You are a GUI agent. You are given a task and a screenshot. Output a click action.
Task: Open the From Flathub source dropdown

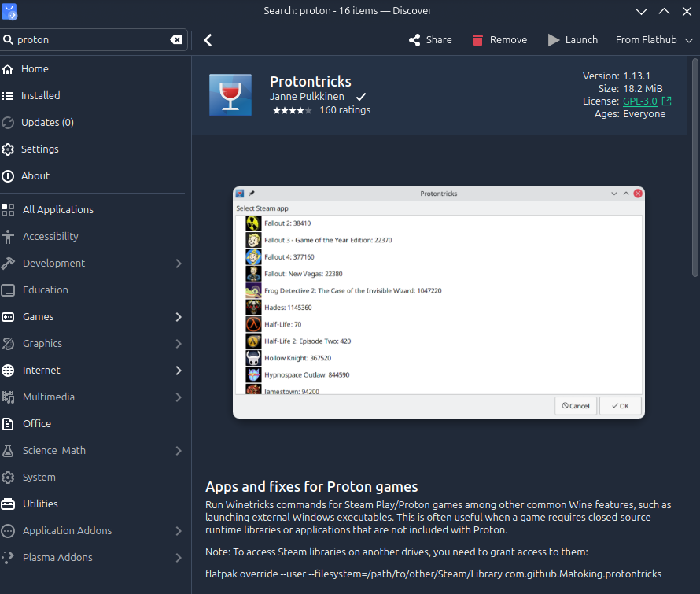(652, 40)
